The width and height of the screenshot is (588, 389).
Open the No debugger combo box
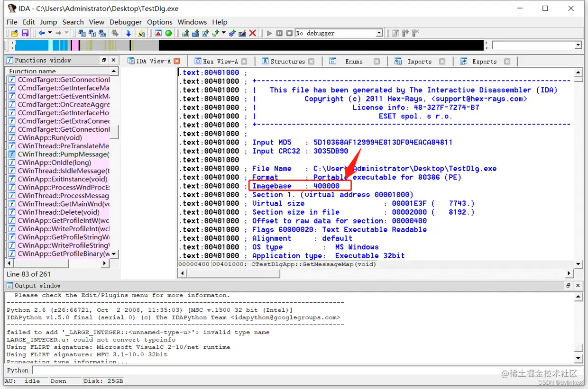[339, 33]
